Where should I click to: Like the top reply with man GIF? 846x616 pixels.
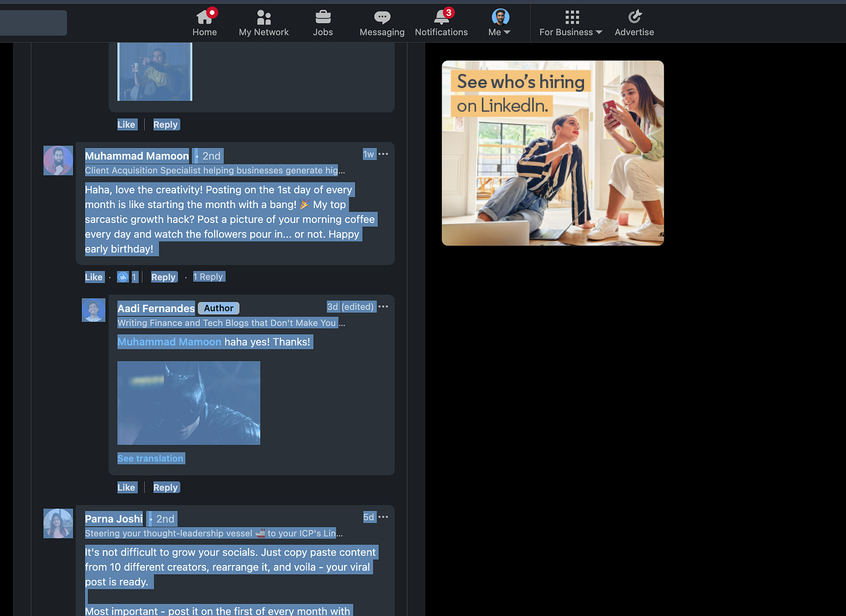(126, 124)
